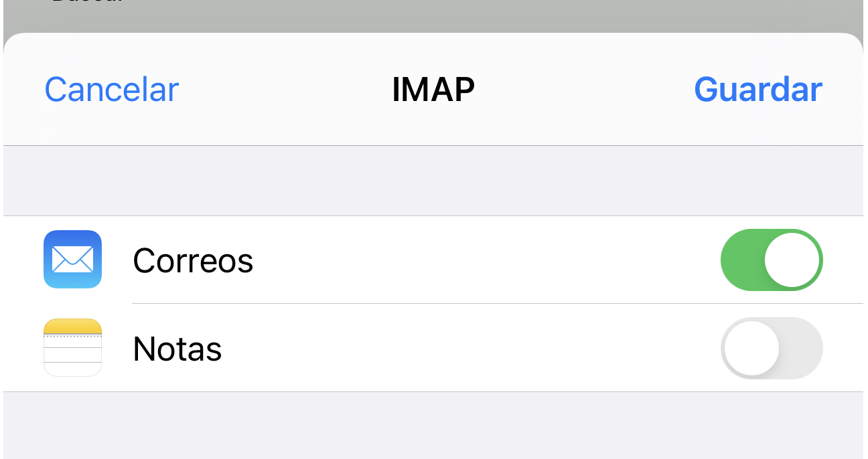Image resolution: width=868 pixels, height=459 pixels.
Task: Tap the partially hidden Buscar text
Action: (x=87, y=3)
